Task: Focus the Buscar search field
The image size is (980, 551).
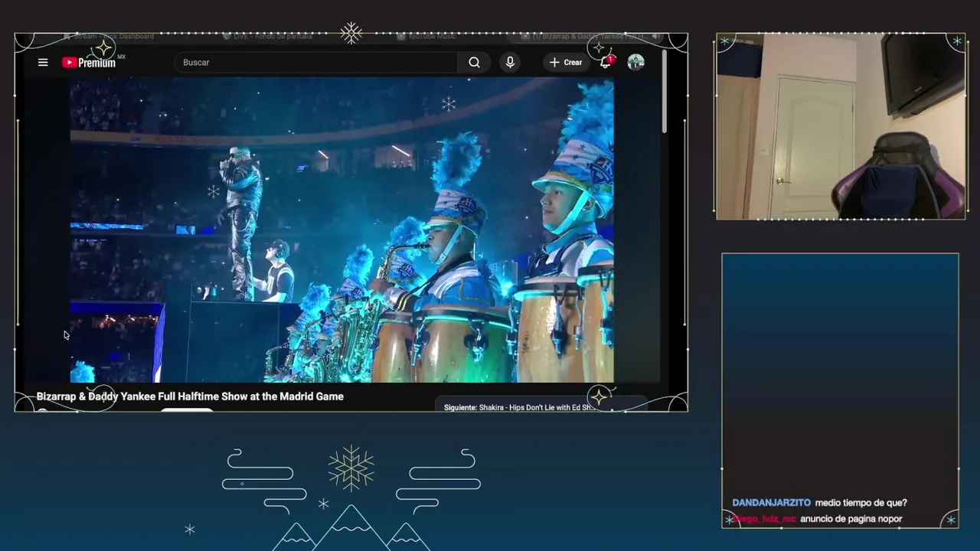Action: tap(316, 63)
